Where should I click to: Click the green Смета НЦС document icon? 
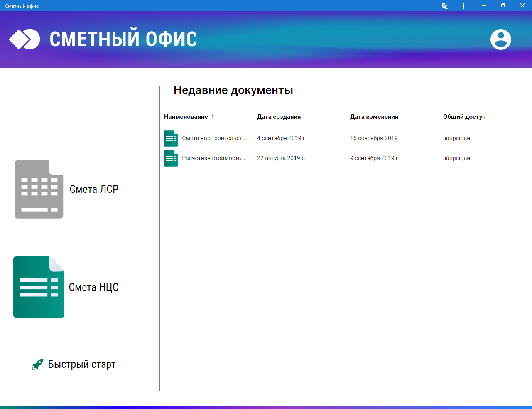39,287
